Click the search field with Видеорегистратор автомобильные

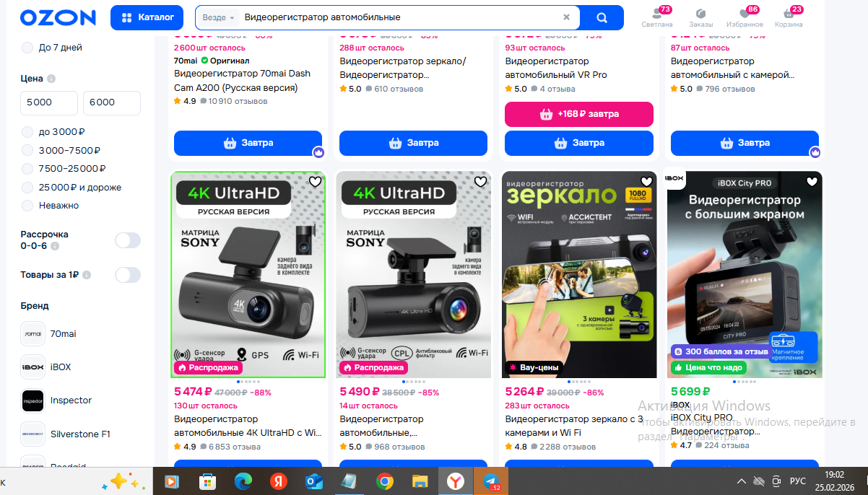click(397, 17)
